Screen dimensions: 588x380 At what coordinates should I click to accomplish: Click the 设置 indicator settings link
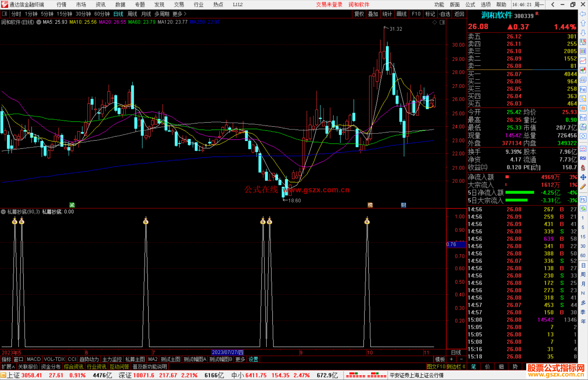pos(253,359)
